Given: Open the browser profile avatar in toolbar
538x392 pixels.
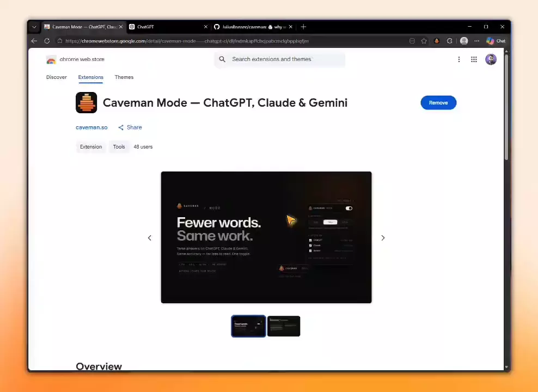Looking at the screenshot, I should (x=464, y=41).
